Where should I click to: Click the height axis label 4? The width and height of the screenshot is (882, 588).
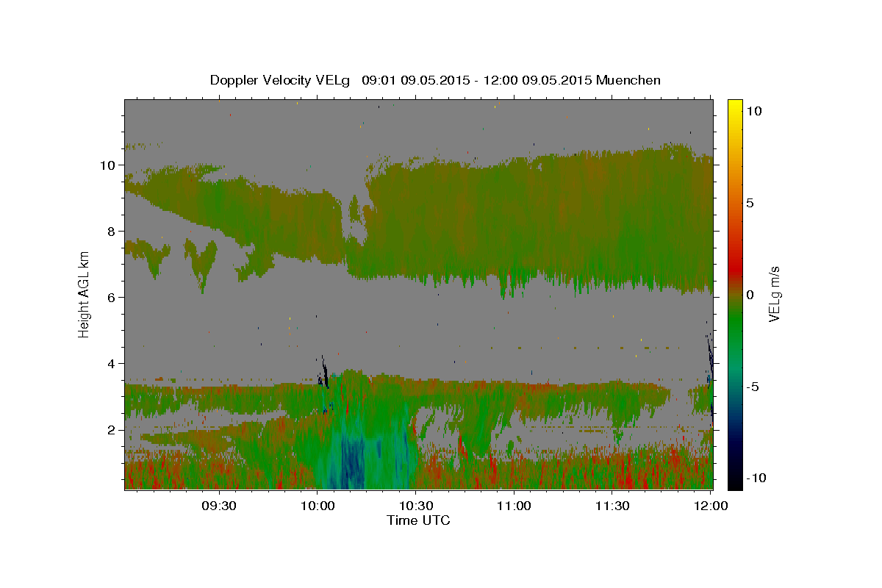click(x=113, y=364)
